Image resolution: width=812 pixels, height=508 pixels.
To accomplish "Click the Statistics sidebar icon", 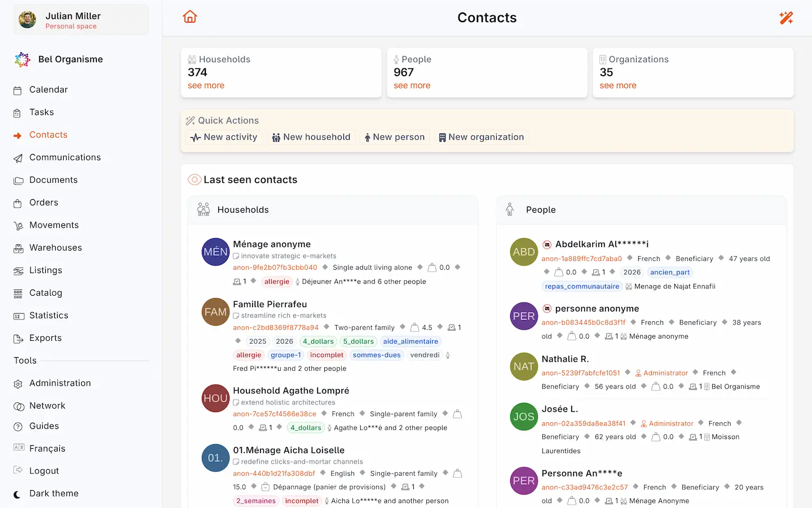I will 19,316.
